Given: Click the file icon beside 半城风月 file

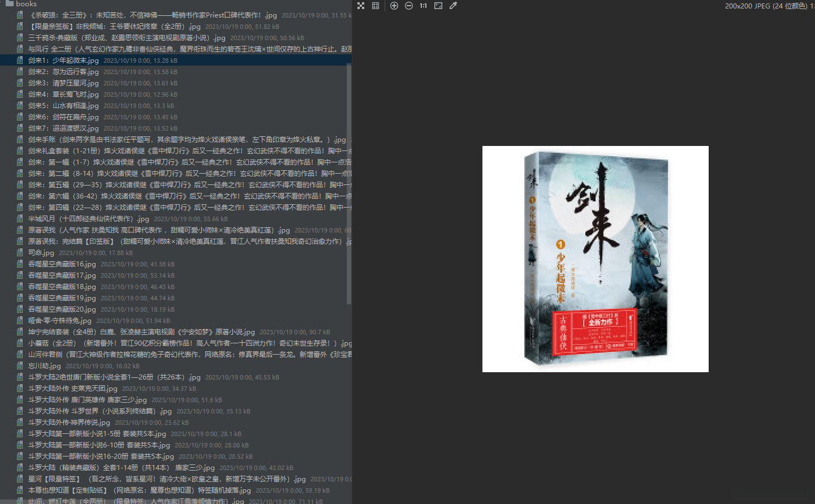Looking at the screenshot, I should click(x=20, y=219).
